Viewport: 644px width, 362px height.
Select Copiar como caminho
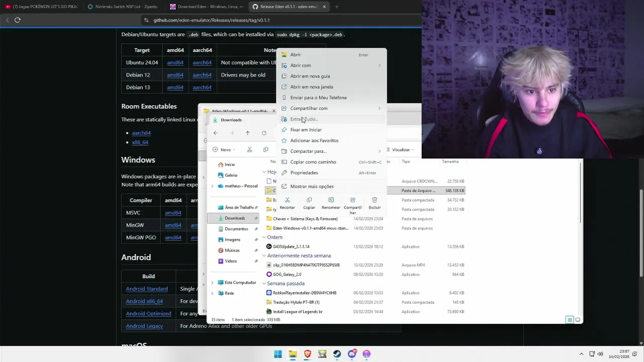click(331, 162)
